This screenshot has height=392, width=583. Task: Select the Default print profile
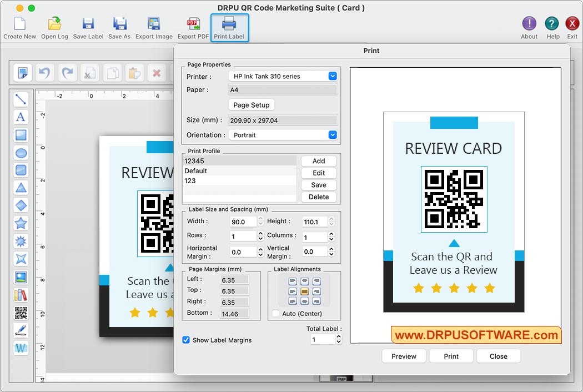(x=239, y=171)
